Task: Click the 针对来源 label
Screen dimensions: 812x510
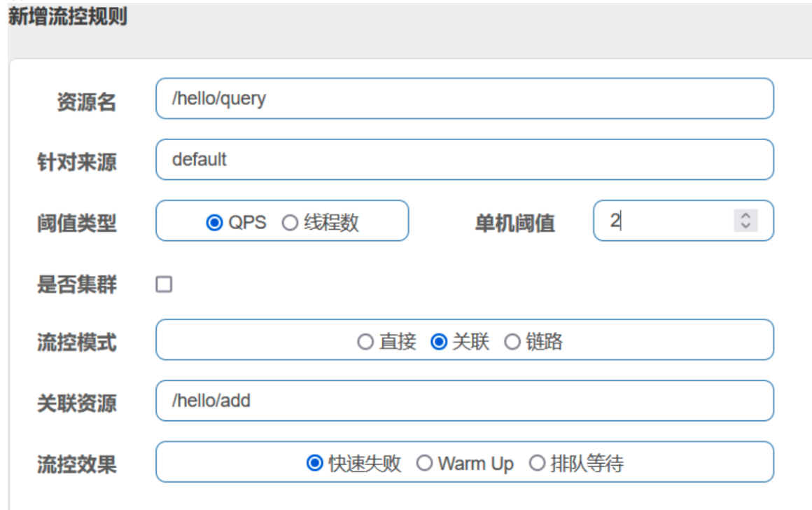Action: point(76,163)
